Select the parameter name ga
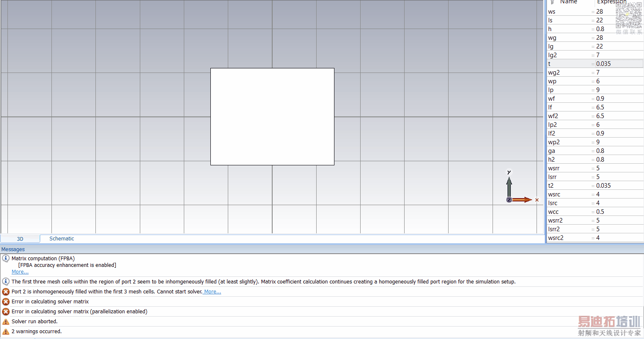 (551, 151)
